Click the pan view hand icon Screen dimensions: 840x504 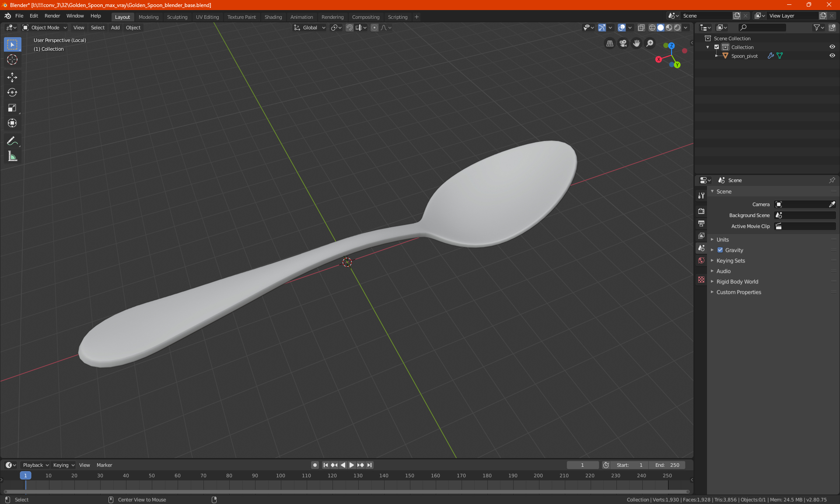click(x=637, y=43)
